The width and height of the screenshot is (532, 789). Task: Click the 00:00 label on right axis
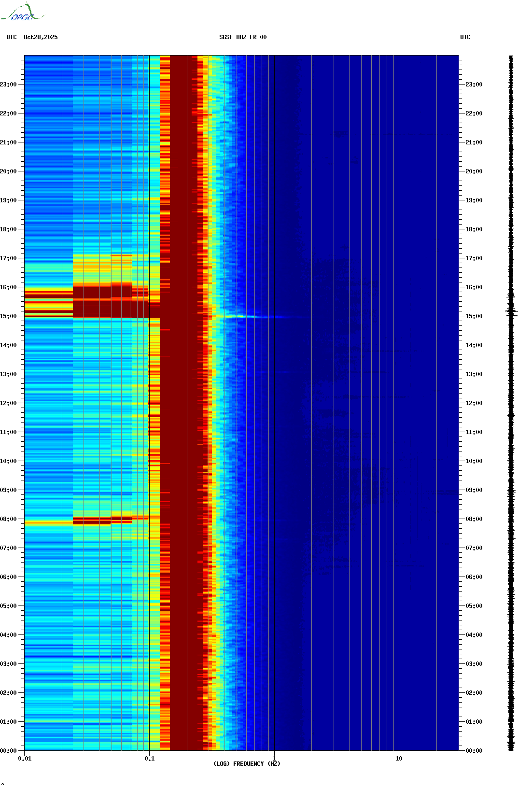tap(474, 751)
